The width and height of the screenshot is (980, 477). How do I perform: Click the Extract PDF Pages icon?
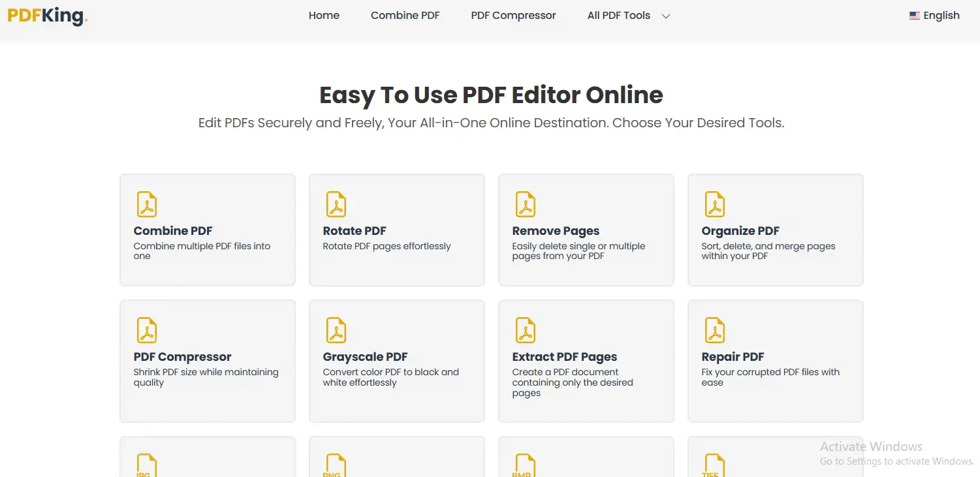(525, 330)
